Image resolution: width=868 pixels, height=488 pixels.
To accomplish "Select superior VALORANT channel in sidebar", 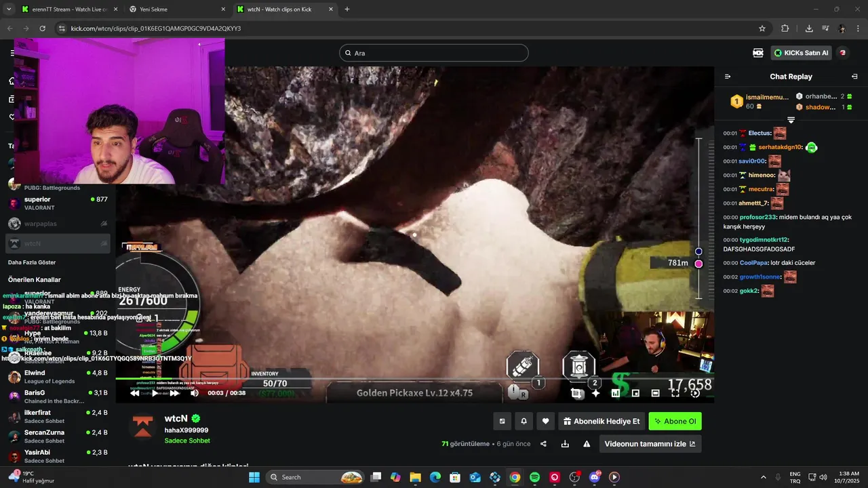I will coord(58,203).
